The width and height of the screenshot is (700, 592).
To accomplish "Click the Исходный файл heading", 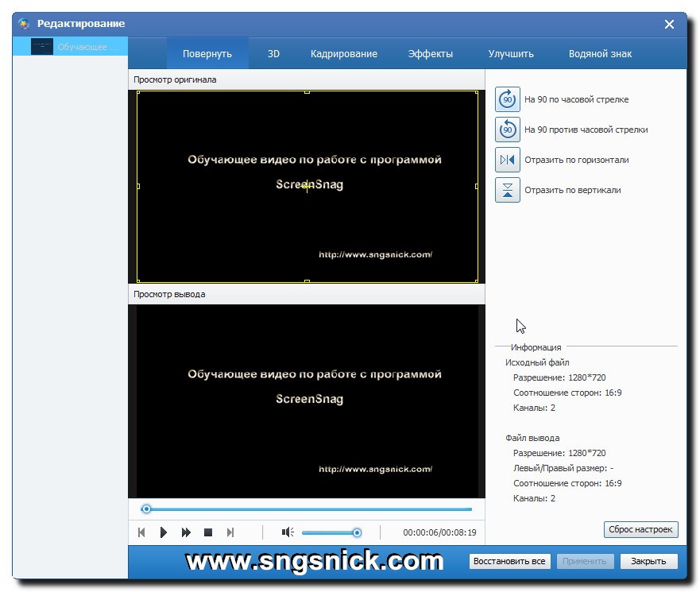I will tap(537, 362).
